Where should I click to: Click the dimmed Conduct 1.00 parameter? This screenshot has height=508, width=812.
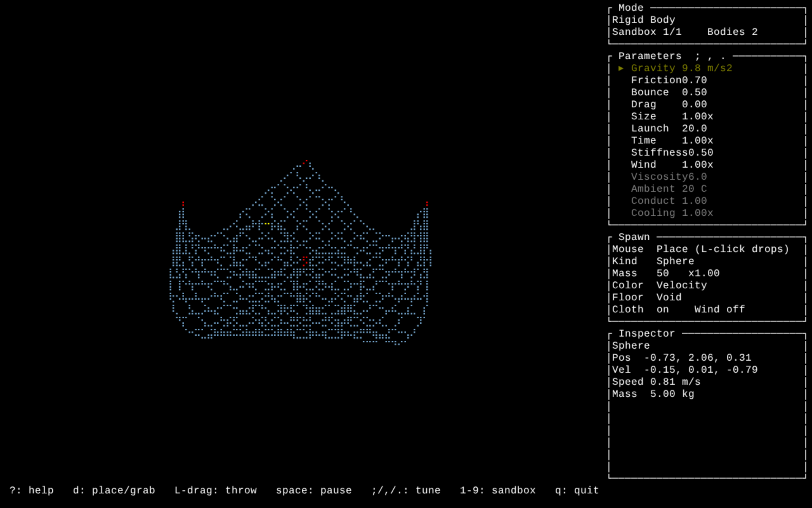[x=669, y=201]
